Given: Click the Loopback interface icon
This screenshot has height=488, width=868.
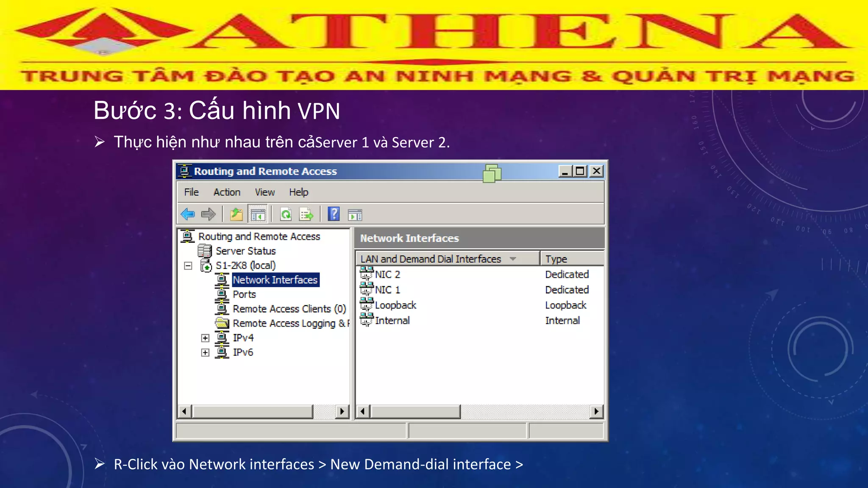Looking at the screenshot, I should point(367,304).
